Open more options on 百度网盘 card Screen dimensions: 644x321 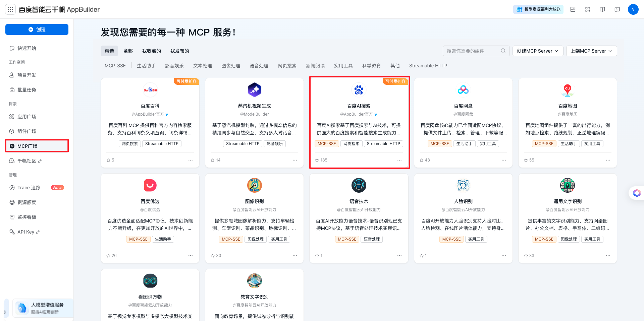click(504, 160)
